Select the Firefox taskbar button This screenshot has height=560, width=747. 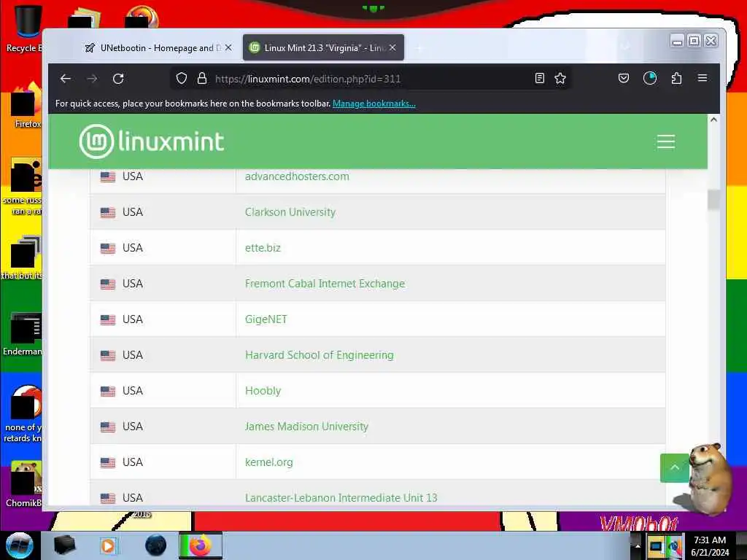tap(201, 545)
